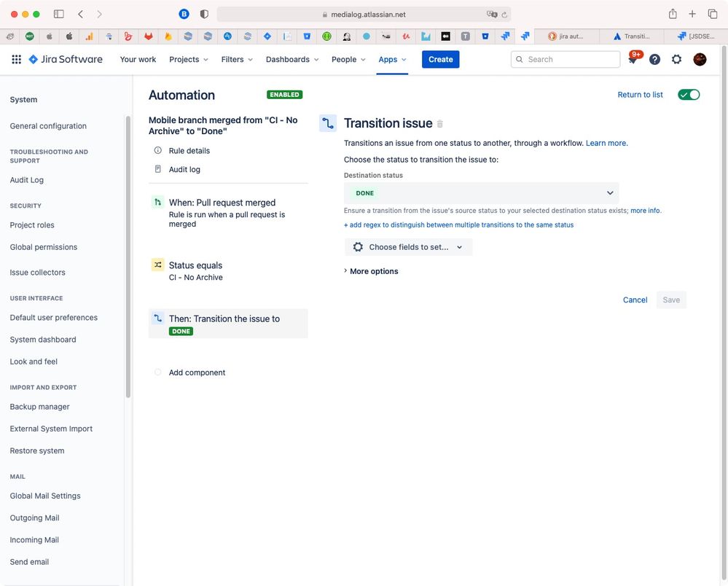Open the Choose fields to set dropdown
Viewport: 728px width, 586px height.
(x=459, y=246)
